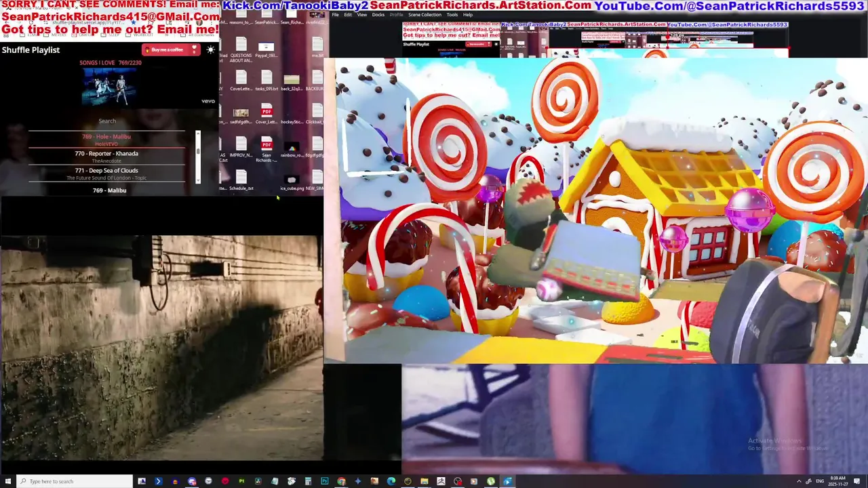Screen dimensions: 868x488
Task: Select the Cover_Lett PDF file
Action: click(x=267, y=113)
